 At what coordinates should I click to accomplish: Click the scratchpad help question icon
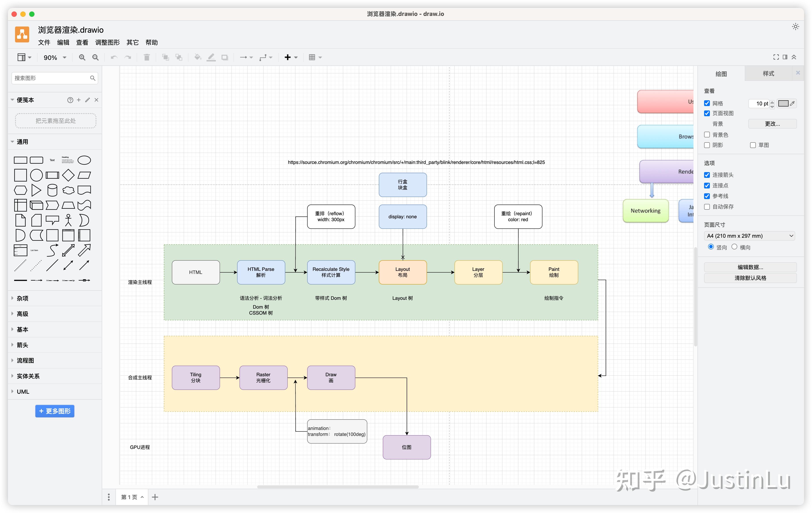coord(70,100)
